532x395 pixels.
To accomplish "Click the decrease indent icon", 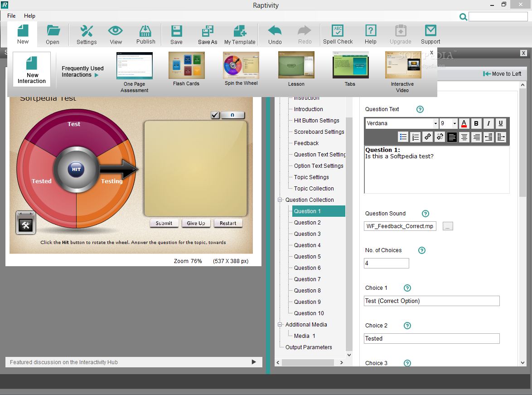I will tap(488, 137).
